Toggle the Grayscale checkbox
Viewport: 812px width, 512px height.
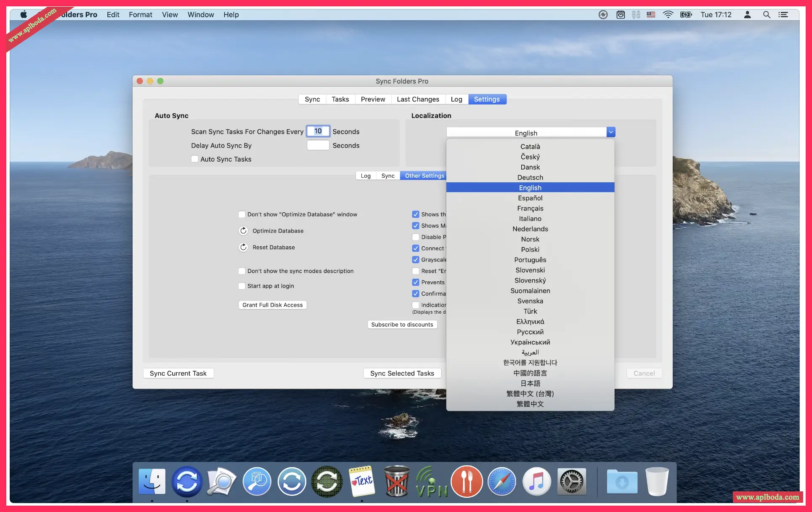(416, 260)
